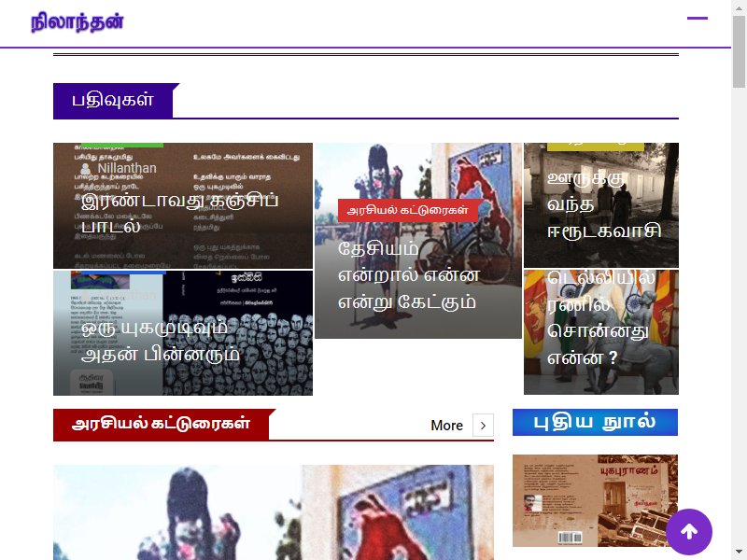Click the நிலாந்தன் site logo
The height and width of the screenshot is (560, 747).
click(x=78, y=22)
